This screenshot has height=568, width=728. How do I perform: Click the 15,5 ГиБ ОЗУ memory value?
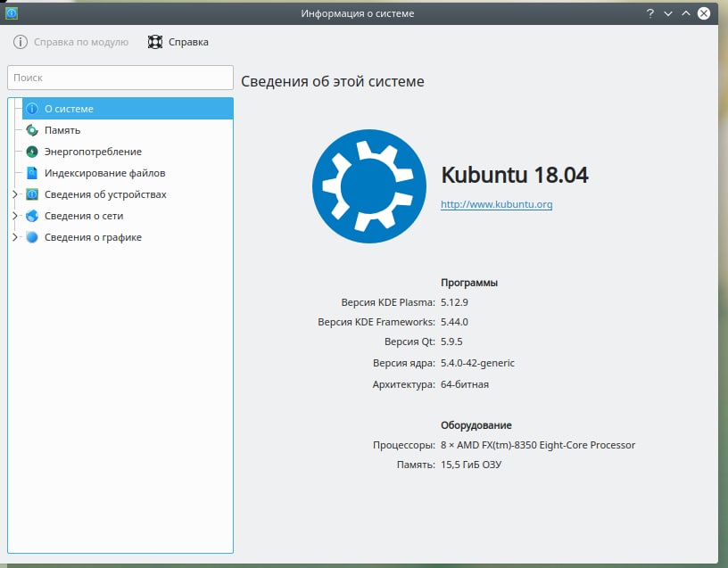click(x=471, y=465)
